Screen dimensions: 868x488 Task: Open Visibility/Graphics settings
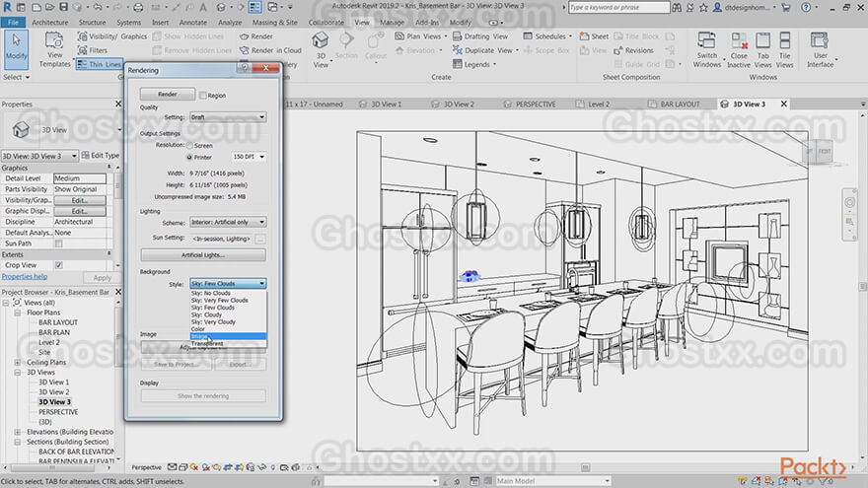coord(112,36)
